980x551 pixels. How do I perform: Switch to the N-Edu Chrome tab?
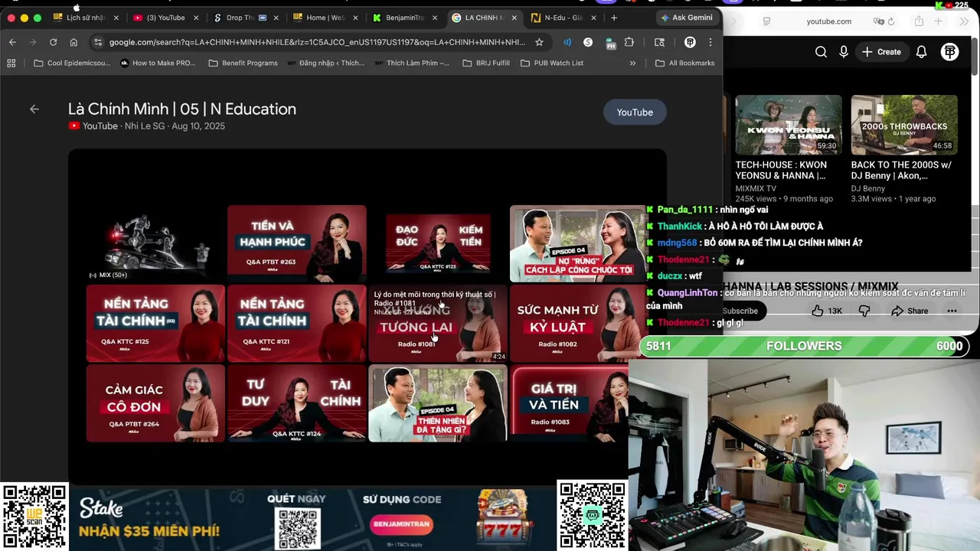coord(563,18)
